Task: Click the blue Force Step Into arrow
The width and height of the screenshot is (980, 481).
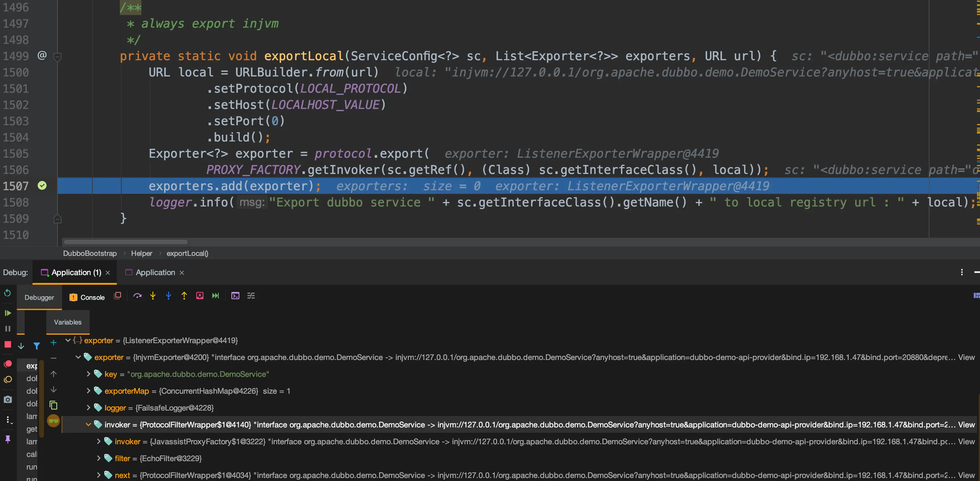Action: pos(169,296)
